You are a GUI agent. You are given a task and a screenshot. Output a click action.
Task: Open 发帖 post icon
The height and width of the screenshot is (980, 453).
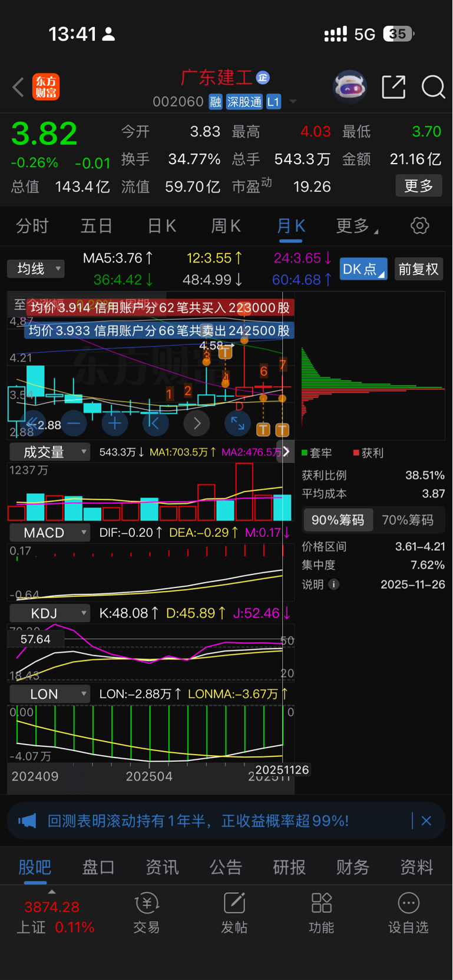coord(234,913)
